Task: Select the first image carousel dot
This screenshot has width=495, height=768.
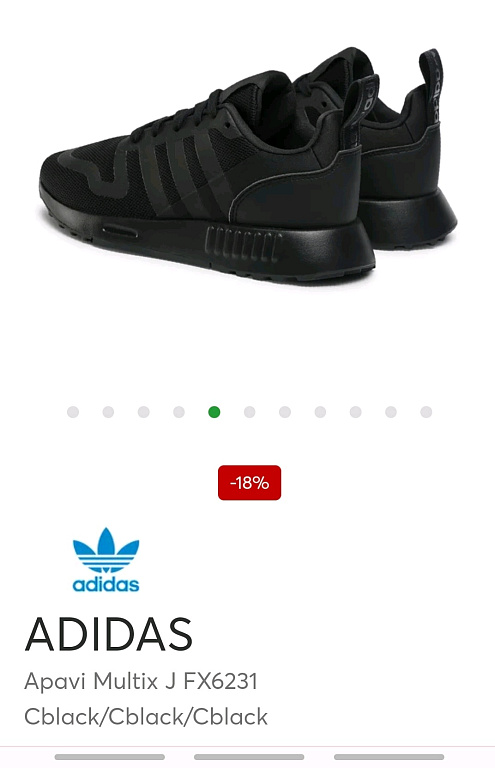Action: point(73,412)
